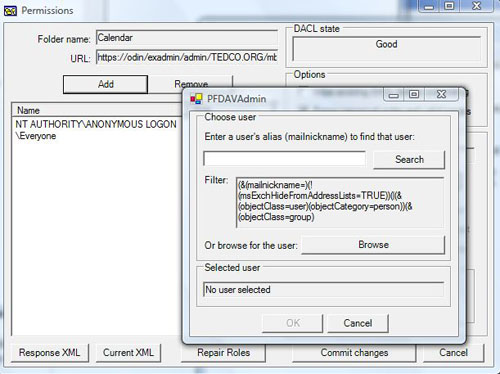
Task: Click the 'Folder name:' label
Action: (64, 39)
